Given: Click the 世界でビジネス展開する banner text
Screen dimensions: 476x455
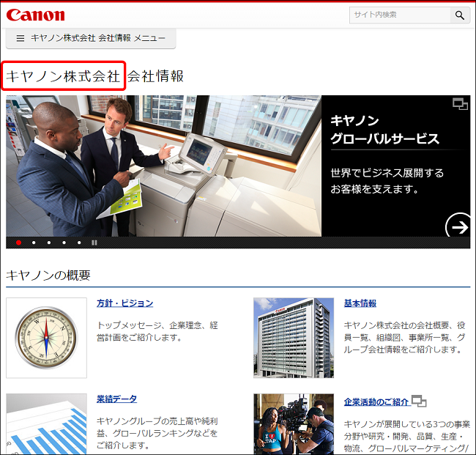Looking at the screenshot, I should 387,173.
